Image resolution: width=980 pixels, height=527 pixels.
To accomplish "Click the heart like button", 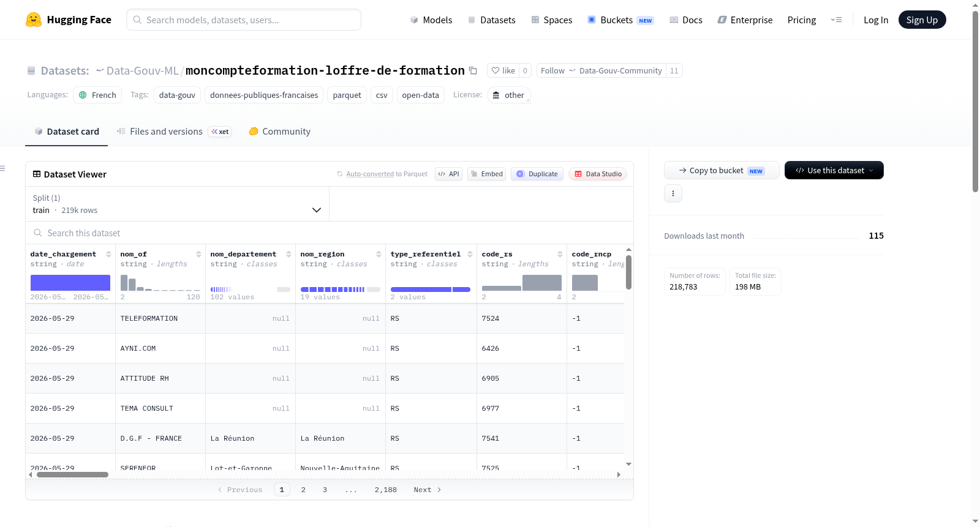I will coord(503,70).
